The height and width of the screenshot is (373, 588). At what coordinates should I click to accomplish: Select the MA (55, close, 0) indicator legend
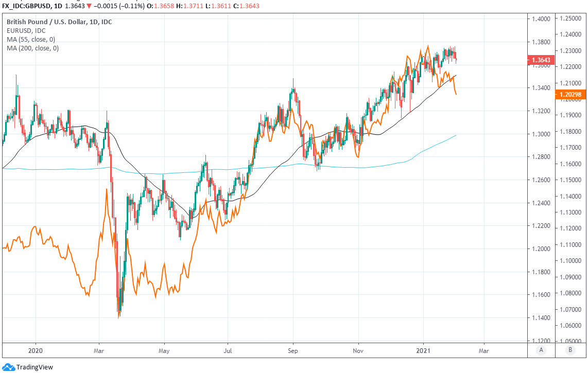[x=32, y=40]
